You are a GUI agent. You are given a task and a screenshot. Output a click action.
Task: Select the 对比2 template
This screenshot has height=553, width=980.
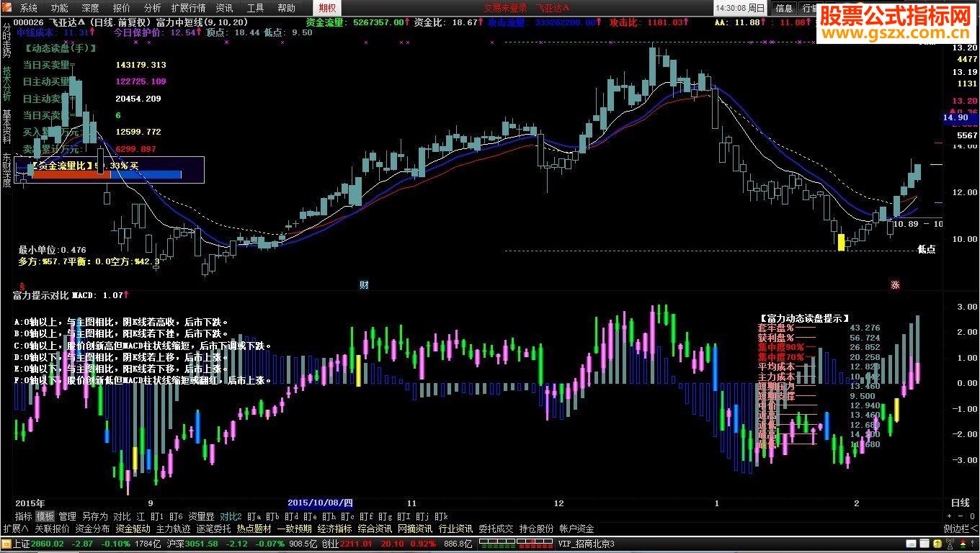click(x=231, y=516)
